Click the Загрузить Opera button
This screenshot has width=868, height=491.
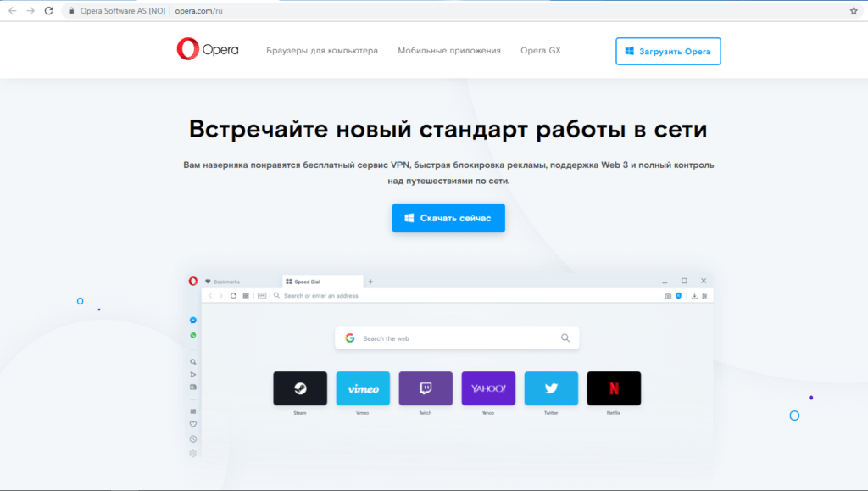[x=668, y=52]
